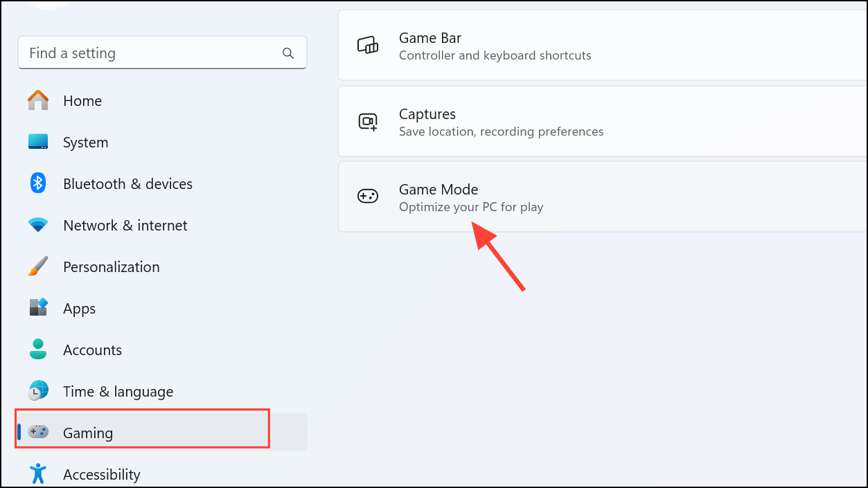Click the Time & language globe icon
The image size is (868, 488).
[38, 391]
